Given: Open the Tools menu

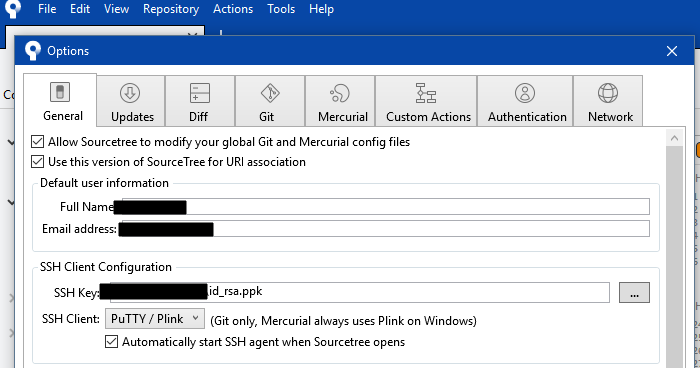Looking at the screenshot, I should click(x=281, y=9).
